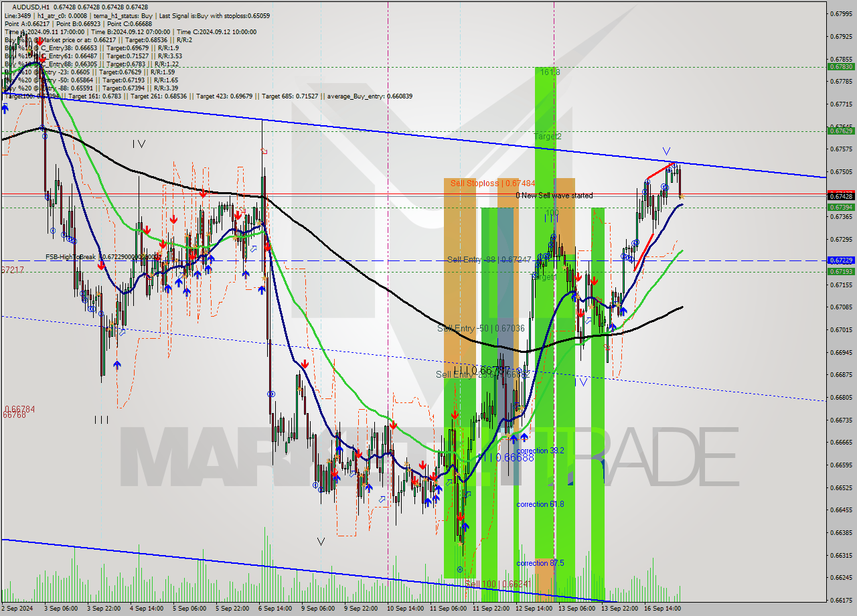
Task: Click the red 0.66784 level label
Action: coord(19,409)
